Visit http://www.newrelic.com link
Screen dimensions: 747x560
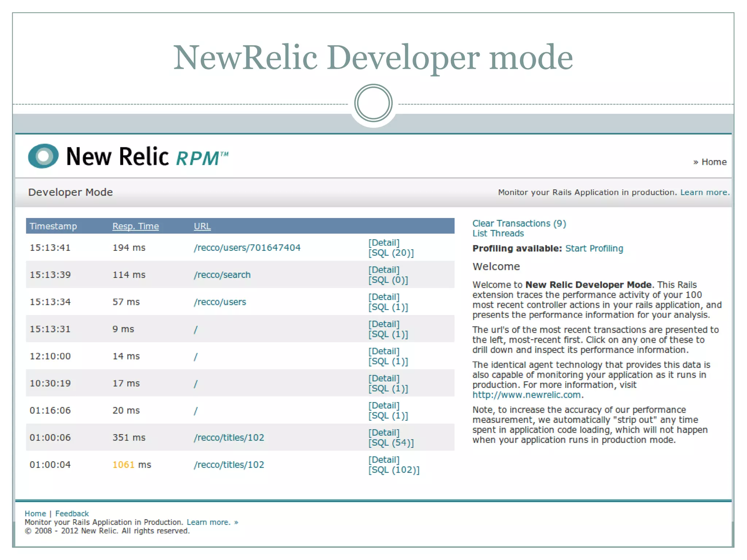526,395
